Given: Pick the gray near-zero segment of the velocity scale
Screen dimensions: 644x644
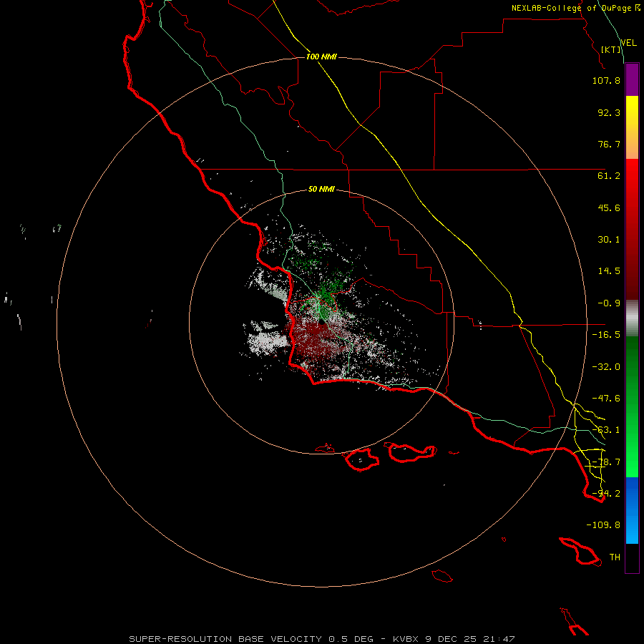Looking at the screenshot, I should coord(632,318).
